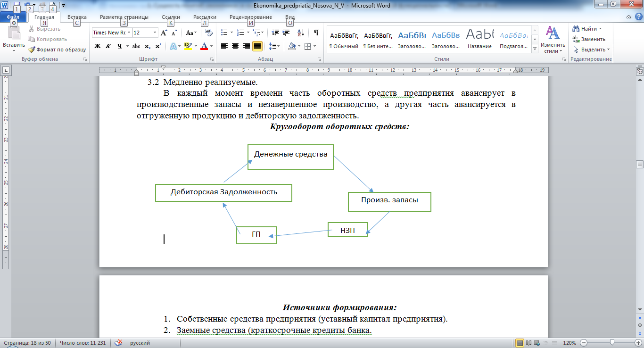644x348 pixels.
Task: Apply Обычный (Normal) style
Action: coord(344,40)
